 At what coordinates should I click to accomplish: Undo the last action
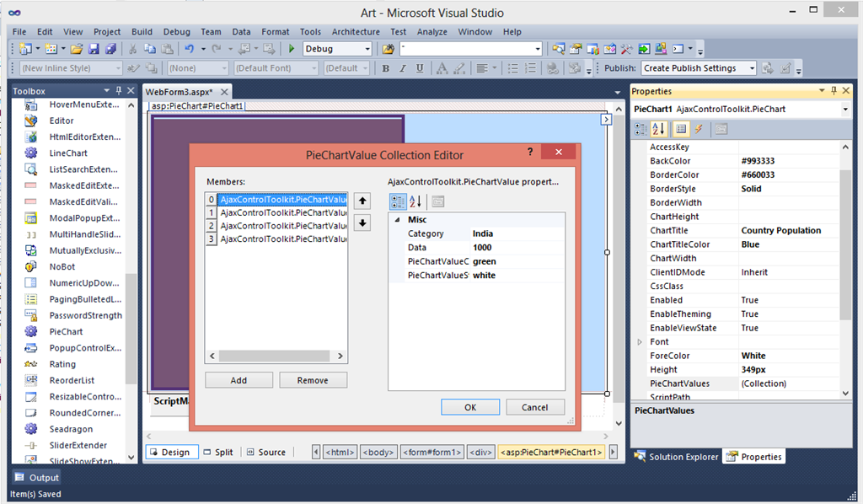[190, 49]
